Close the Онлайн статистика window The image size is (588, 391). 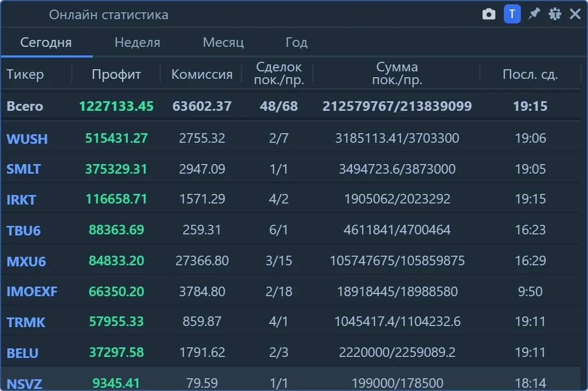click(x=575, y=14)
